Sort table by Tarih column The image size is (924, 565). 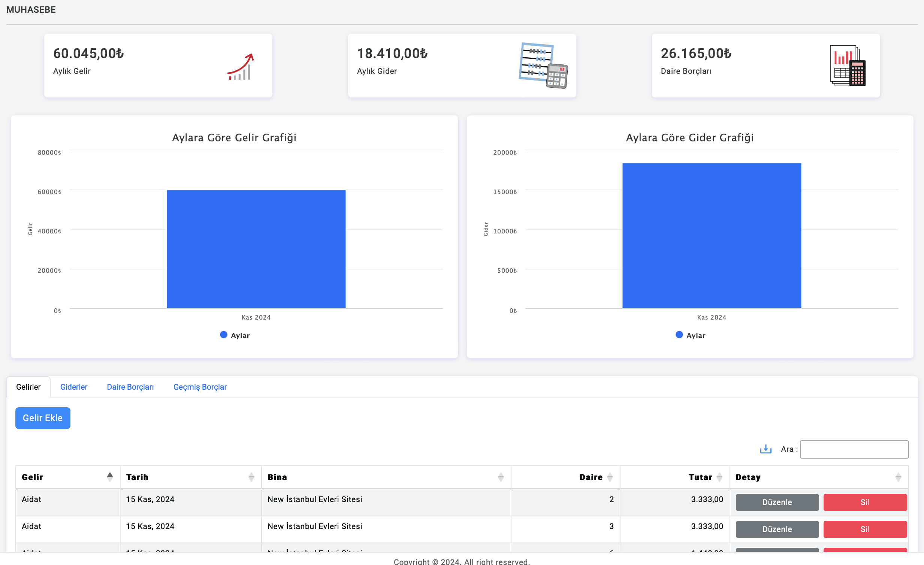pyautogui.click(x=190, y=477)
